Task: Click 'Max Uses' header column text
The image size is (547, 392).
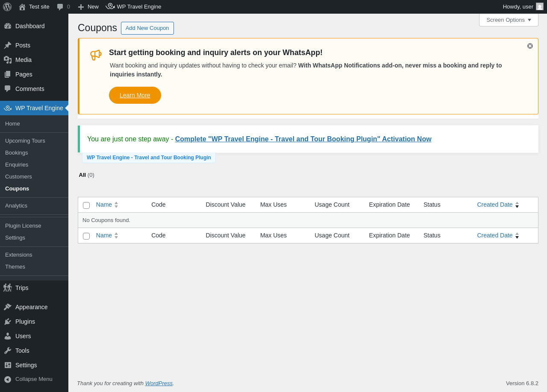Action: pyautogui.click(x=273, y=205)
